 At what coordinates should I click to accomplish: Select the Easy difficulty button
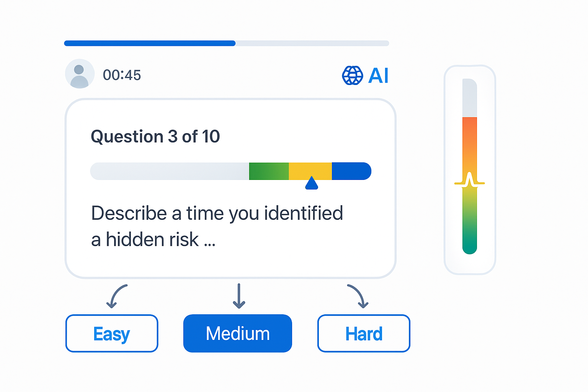pos(112,333)
